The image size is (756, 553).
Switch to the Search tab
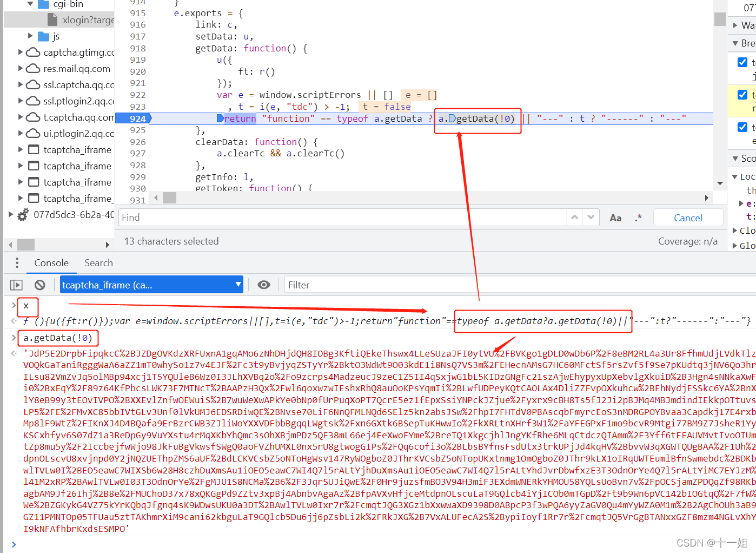tap(98, 263)
